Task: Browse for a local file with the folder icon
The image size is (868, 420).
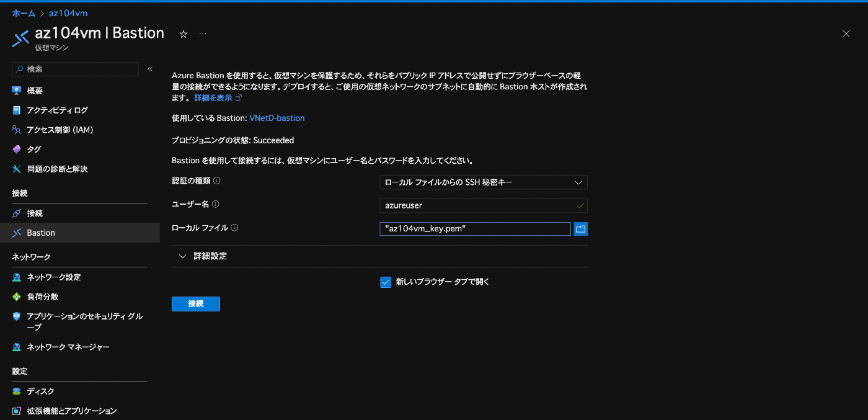Action: tap(580, 229)
